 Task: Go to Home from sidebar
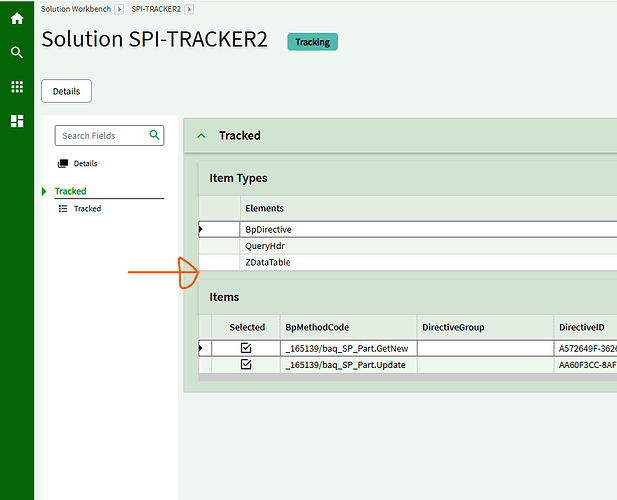[x=17, y=18]
